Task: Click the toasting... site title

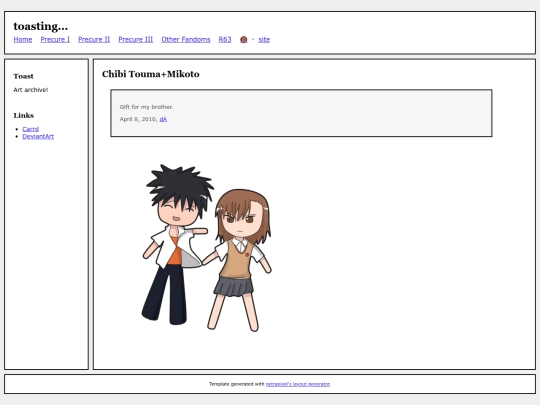Action: 41,27
